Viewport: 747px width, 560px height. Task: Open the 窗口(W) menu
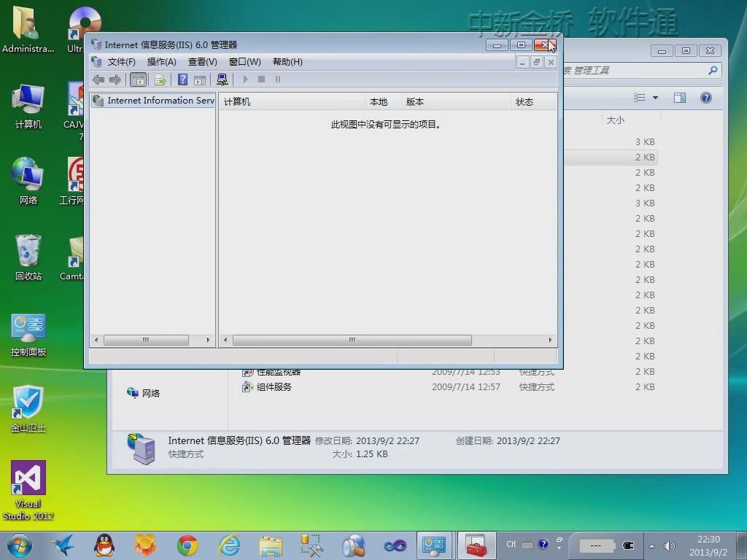[245, 62]
